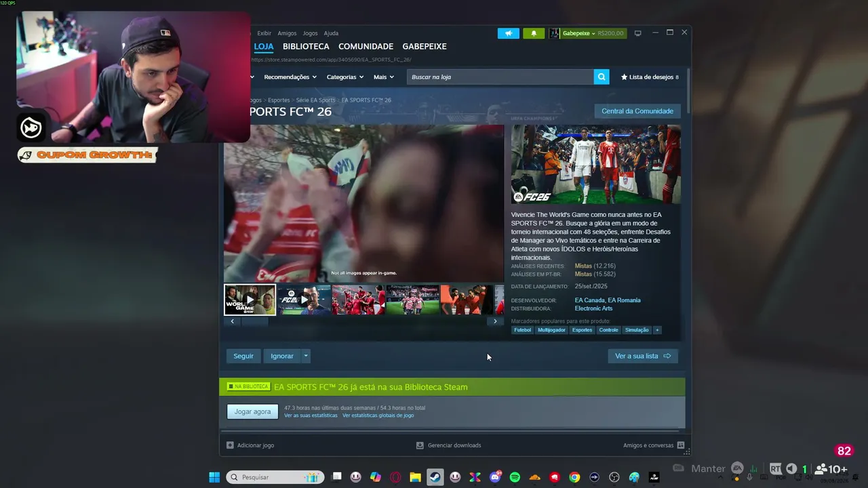The image size is (868, 488).
Task: Click the Big Picture mode monitor icon
Action: (637, 33)
